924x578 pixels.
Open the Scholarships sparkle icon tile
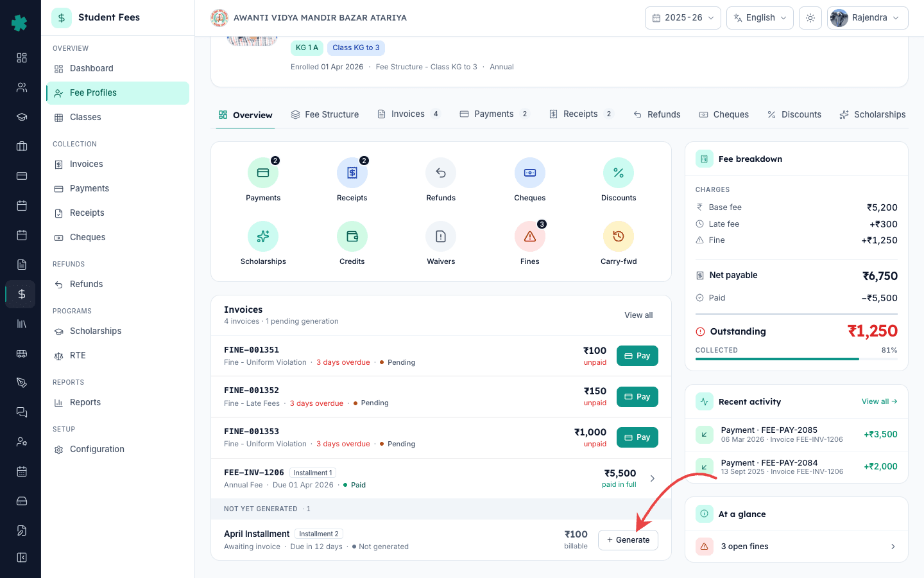[263, 236]
